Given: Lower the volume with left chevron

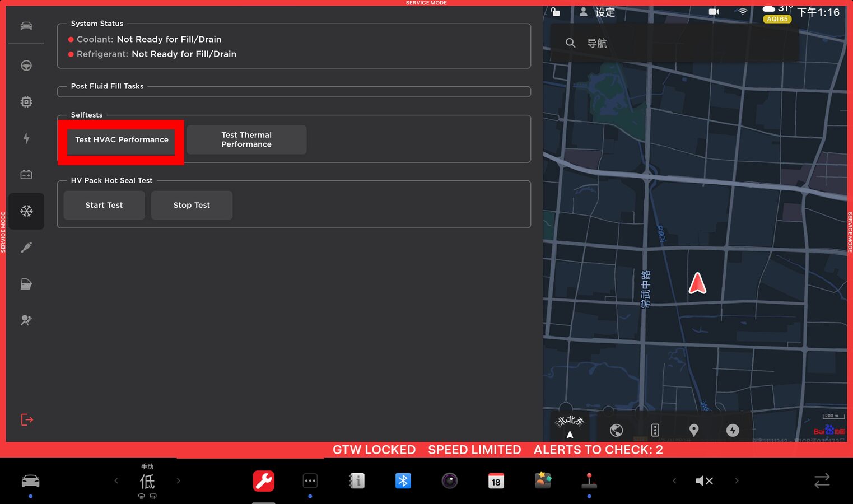Looking at the screenshot, I should click(x=674, y=481).
